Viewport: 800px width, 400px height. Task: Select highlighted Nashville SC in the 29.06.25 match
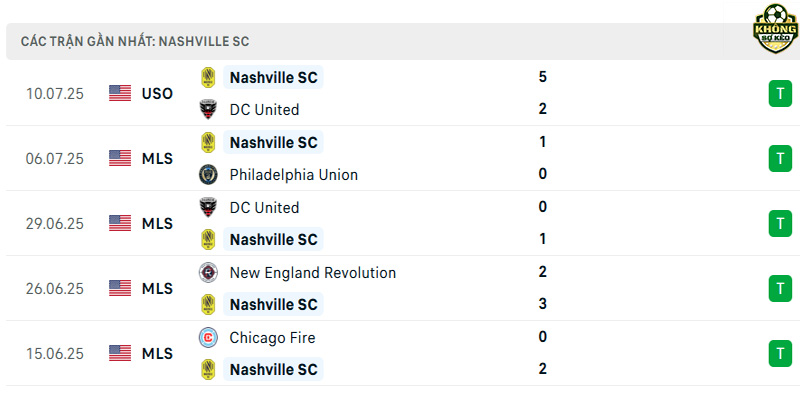pos(273,239)
